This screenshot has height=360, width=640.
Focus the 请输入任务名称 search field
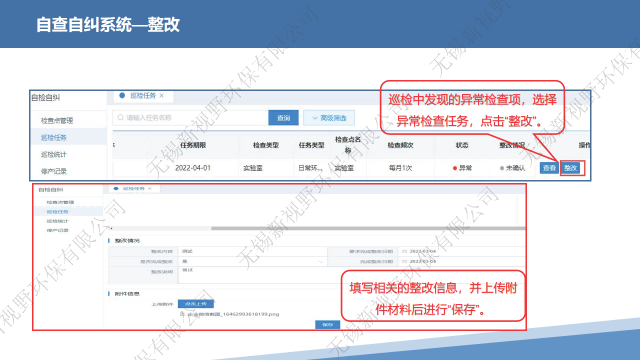pos(190,118)
